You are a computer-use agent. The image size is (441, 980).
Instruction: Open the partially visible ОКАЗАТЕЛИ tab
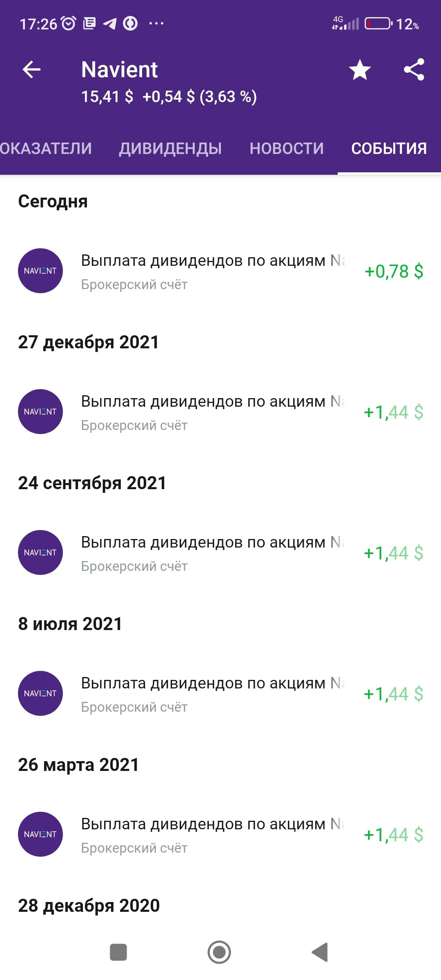[46, 148]
